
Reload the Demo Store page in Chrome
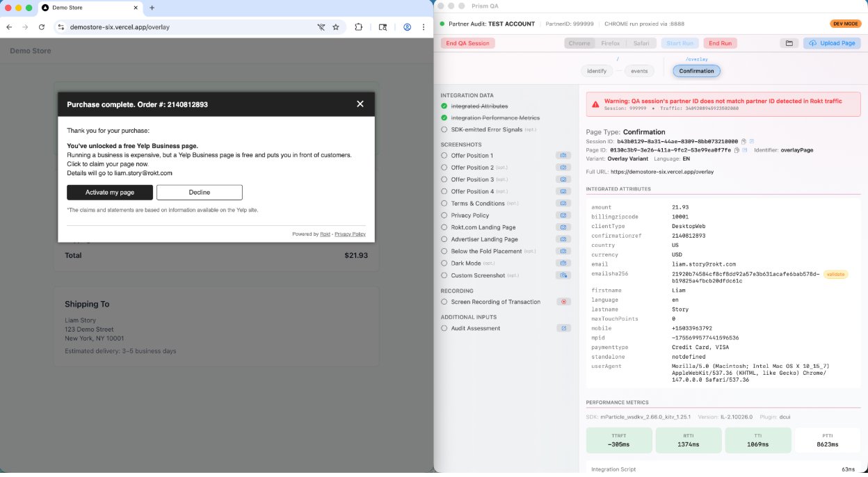(42, 27)
